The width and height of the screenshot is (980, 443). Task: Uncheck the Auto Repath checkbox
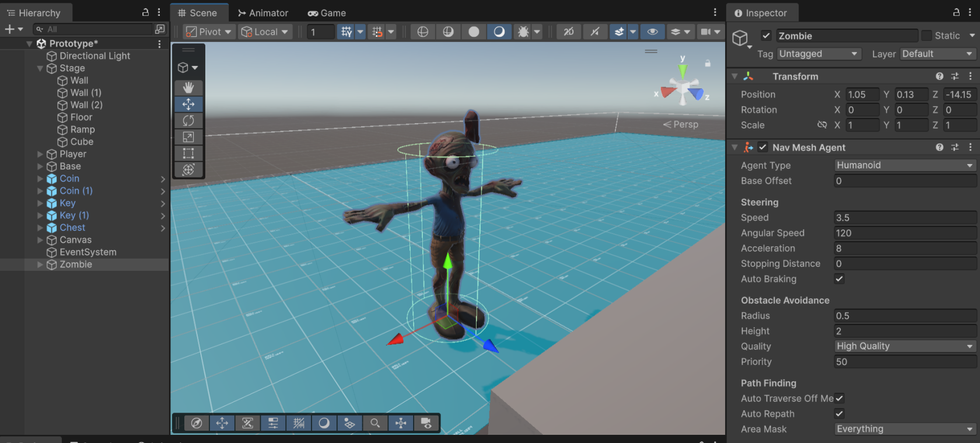tap(839, 414)
